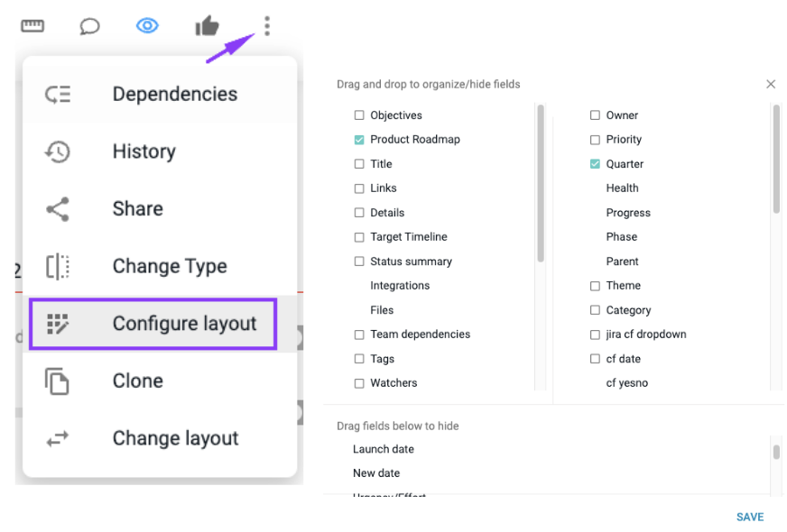Click the Change Type split icon
The width and height of the screenshot is (787, 532).
[58, 266]
